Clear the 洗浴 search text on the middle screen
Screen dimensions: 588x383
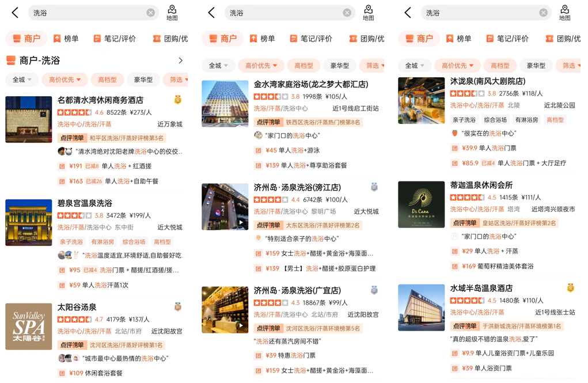tap(347, 13)
